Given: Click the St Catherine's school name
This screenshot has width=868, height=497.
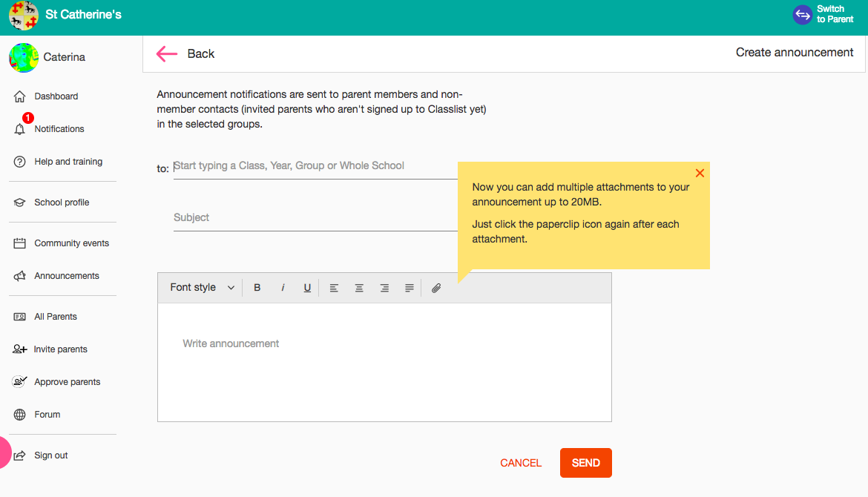Looking at the screenshot, I should pos(83,15).
